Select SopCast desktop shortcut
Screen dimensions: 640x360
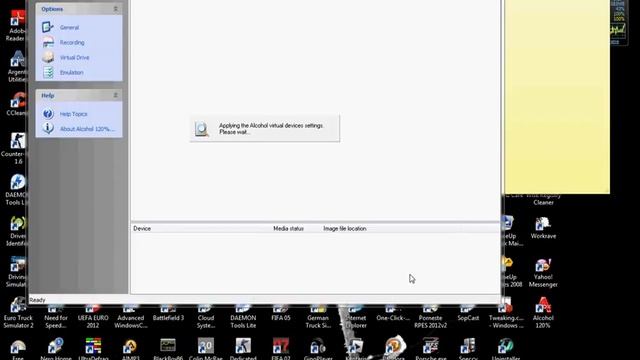click(468, 314)
